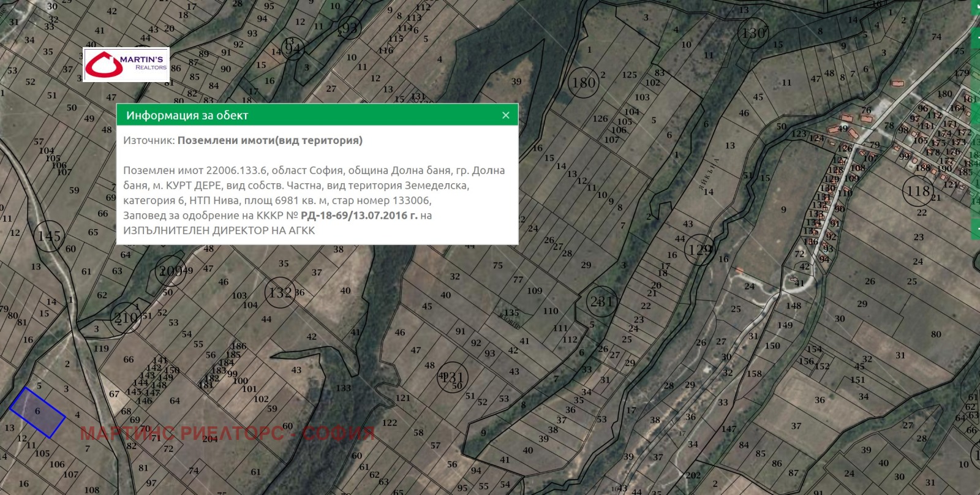Image resolution: width=980 pixels, height=495 pixels.
Task: Select the blue highlighted parcel 6
Action: (x=37, y=412)
